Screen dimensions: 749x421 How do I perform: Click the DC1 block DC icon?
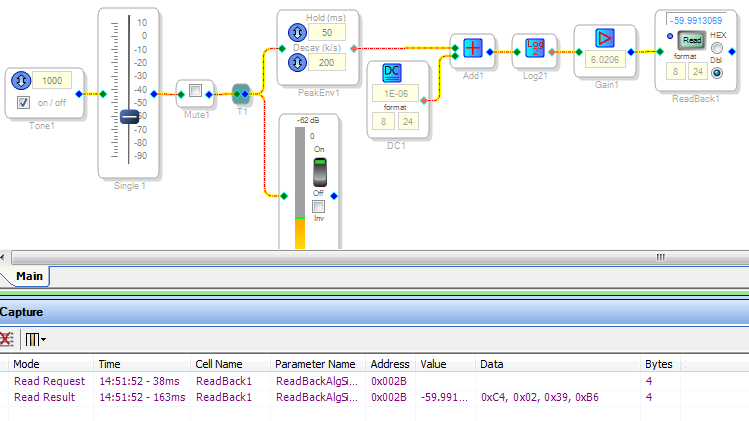coord(392,73)
